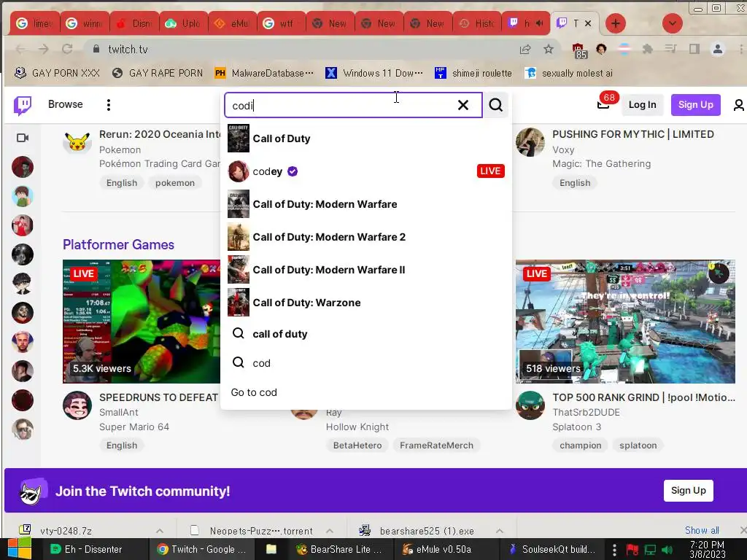Select the codey live channel suggestion

click(x=366, y=171)
